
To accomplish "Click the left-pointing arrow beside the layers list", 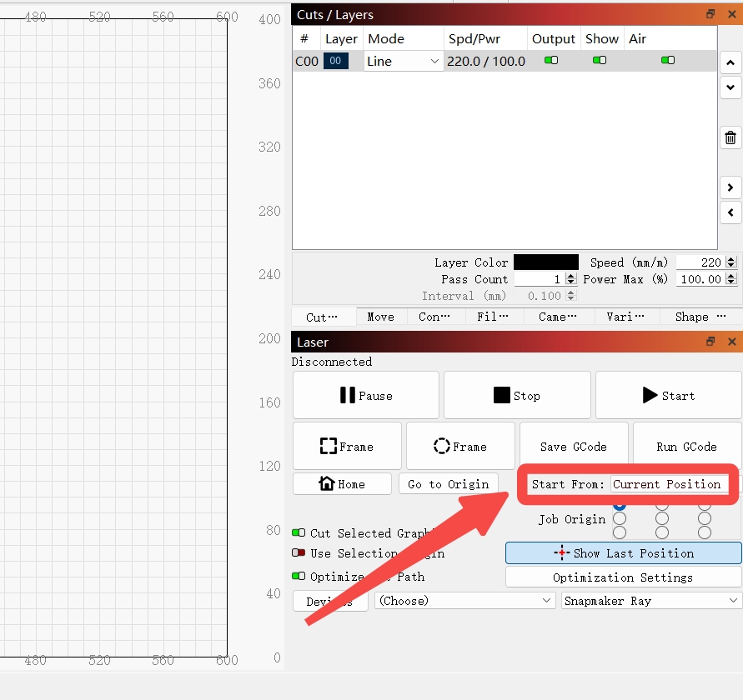I will [x=730, y=212].
